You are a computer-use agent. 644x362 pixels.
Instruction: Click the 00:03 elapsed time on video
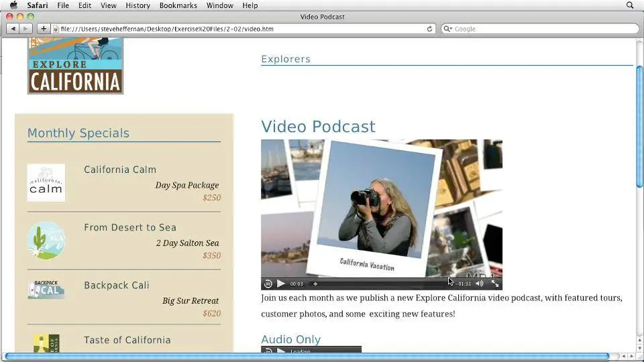pyautogui.click(x=297, y=284)
